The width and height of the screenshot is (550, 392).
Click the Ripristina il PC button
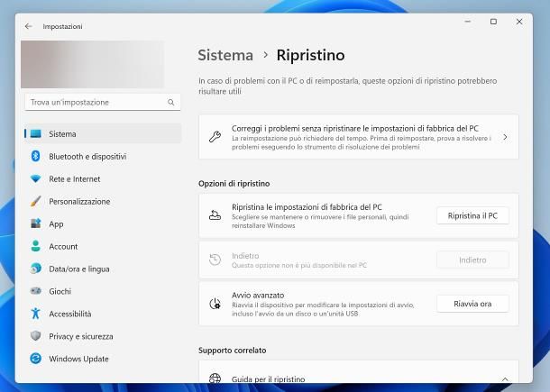(x=472, y=215)
